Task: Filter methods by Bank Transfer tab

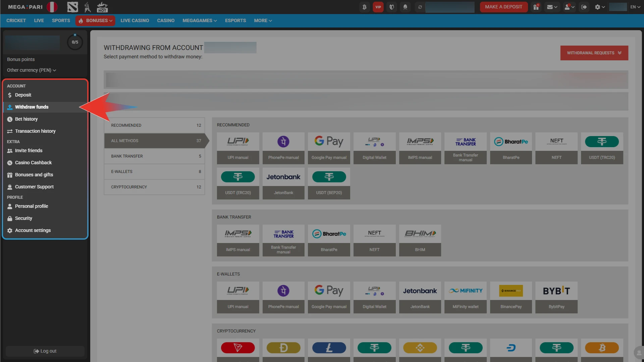Action: pyautogui.click(x=154, y=156)
